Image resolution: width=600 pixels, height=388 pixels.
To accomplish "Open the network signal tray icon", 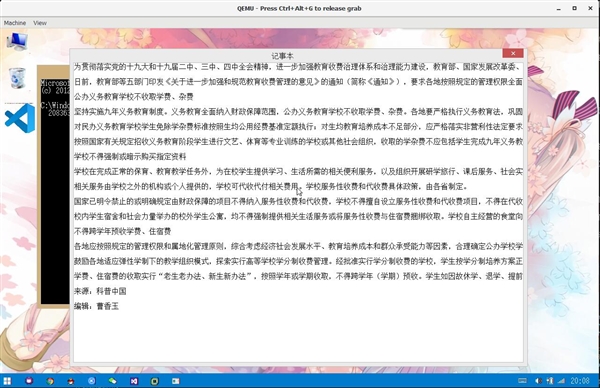I will 561,381.
